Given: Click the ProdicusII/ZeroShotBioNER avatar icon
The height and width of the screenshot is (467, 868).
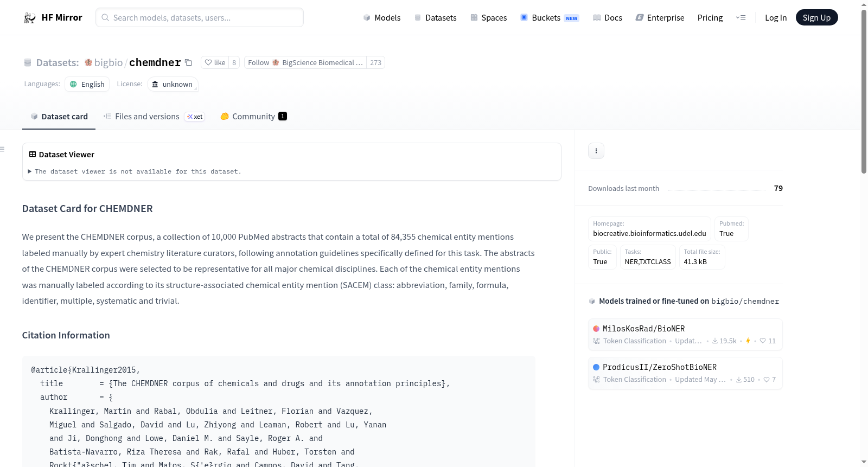Looking at the screenshot, I should (x=596, y=367).
